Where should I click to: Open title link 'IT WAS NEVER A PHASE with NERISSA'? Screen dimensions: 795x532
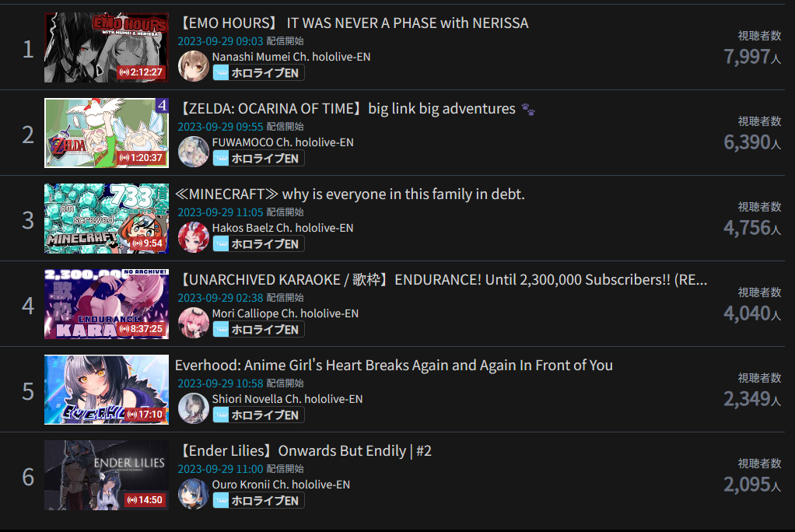coord(407,23)
